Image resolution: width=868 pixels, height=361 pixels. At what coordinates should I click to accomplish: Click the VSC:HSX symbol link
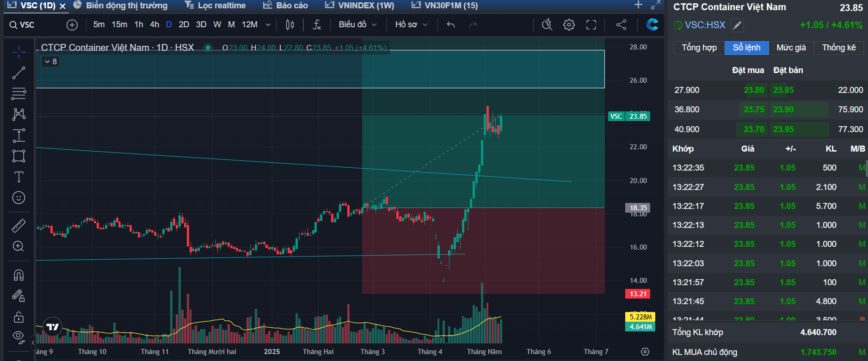pos(705,25)
